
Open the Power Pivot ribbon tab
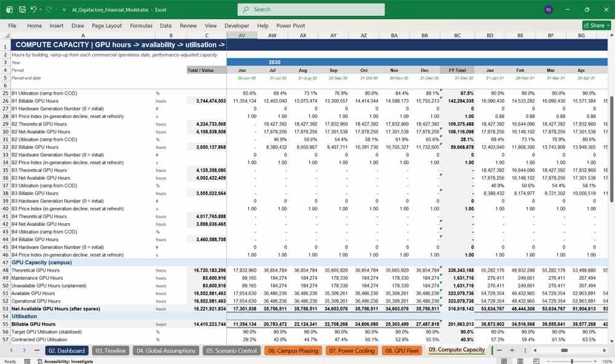[x=291, y=25]
